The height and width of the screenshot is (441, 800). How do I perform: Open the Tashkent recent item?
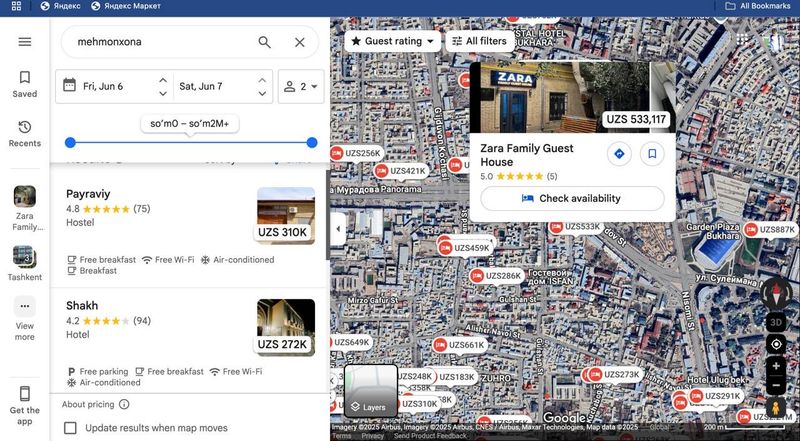pos(24,263)
